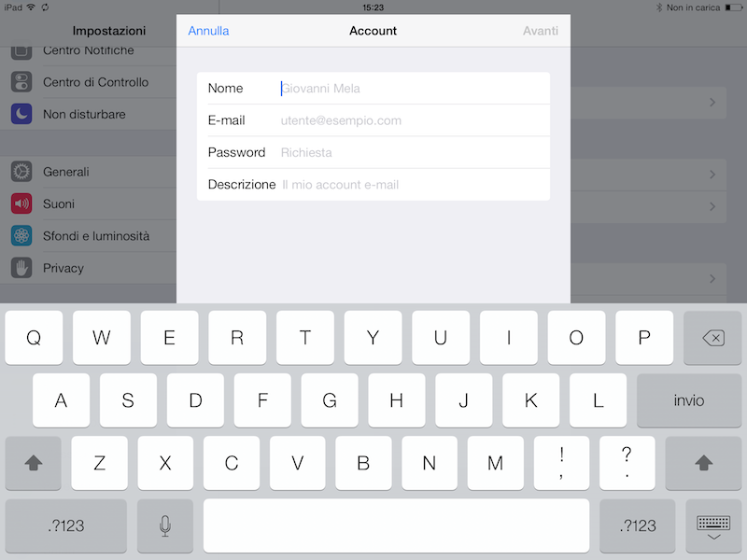Tap the Centro di Controllo icon
Viewport: 747px width, 560px height.
pyautogui.click(x=21, y=82)
